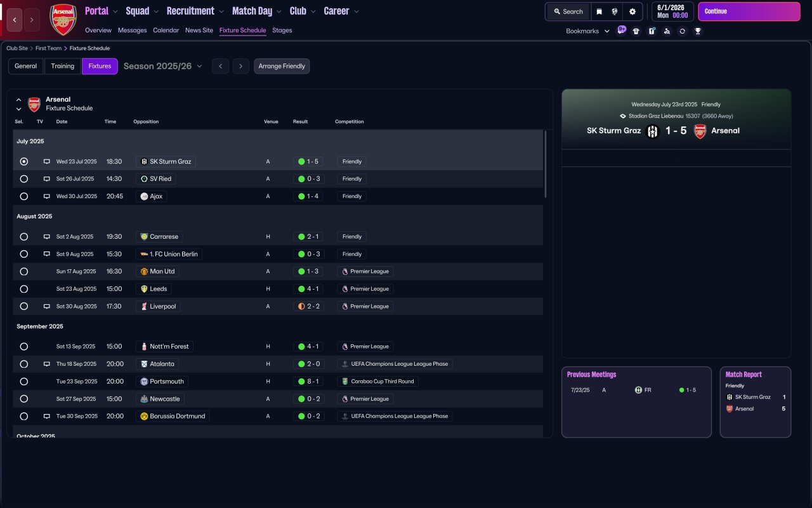Image resolution: width=812 pixels, height=508 pixels.
Task: Open the messages icon with the 9+ badge
Action: click(622, 30)
